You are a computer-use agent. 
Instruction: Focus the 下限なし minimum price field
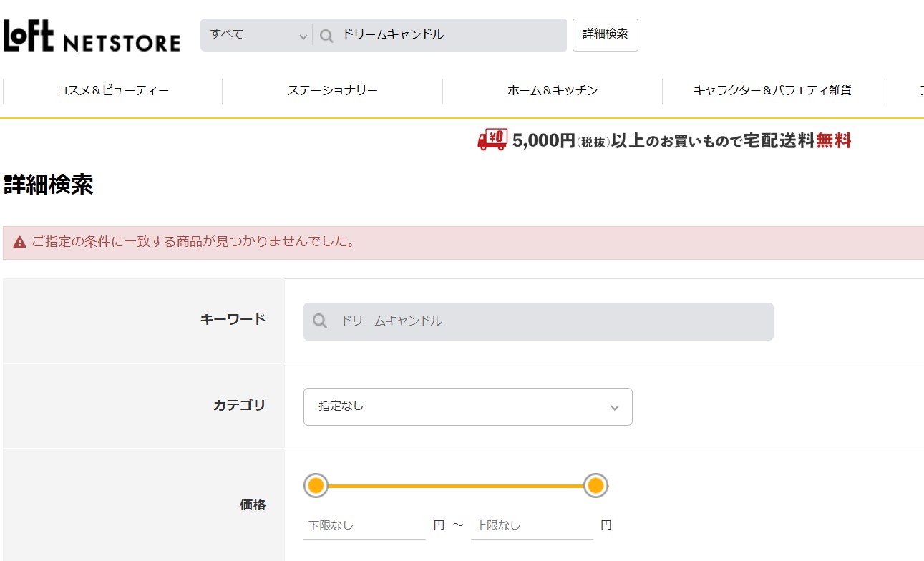click(364, 525)
